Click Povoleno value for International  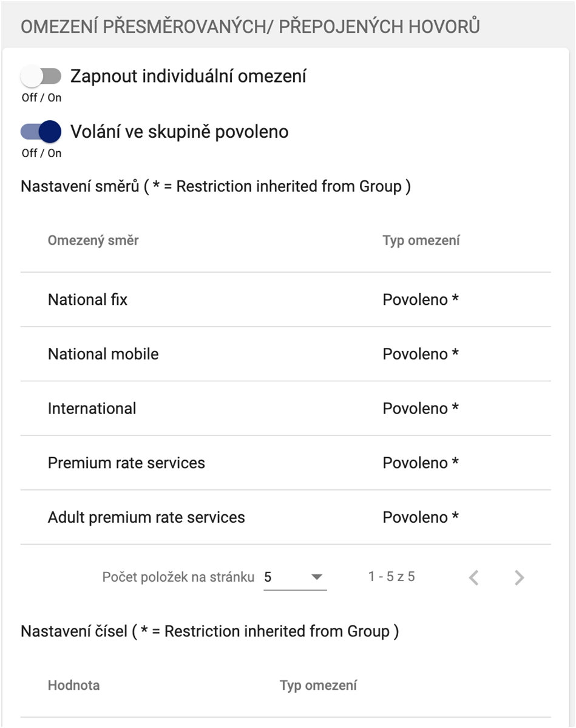coord(420,409)
